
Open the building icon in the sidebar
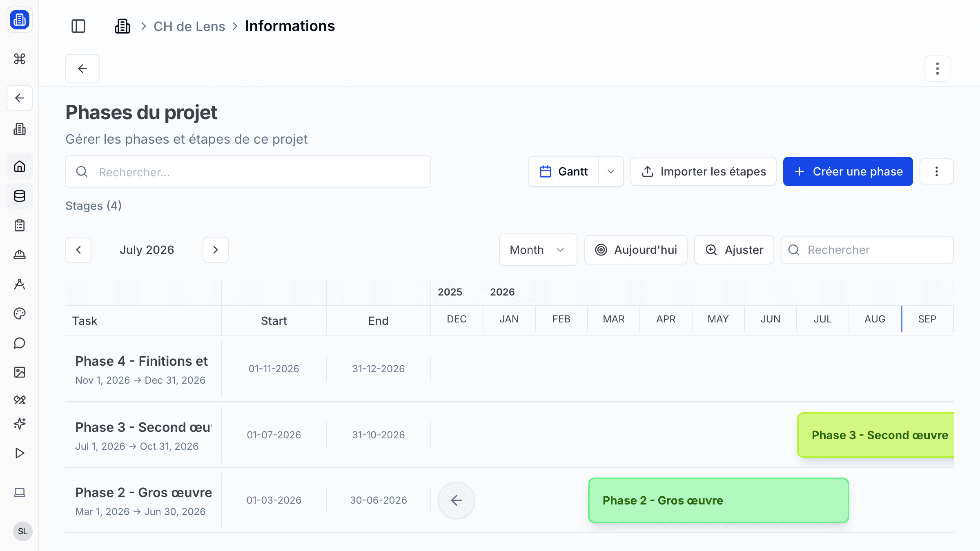click(20, 129)
